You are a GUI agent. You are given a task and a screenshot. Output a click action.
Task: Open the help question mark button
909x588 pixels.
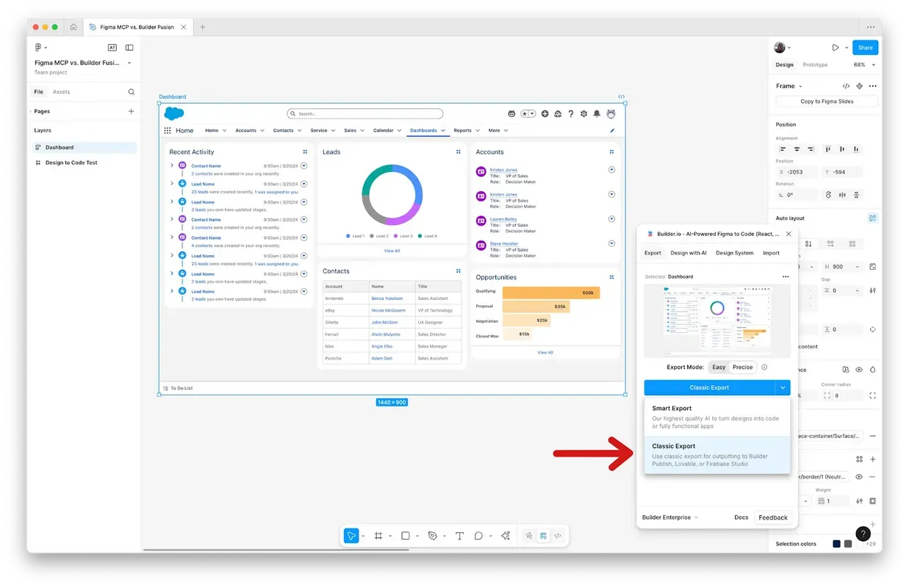[863, 534]
